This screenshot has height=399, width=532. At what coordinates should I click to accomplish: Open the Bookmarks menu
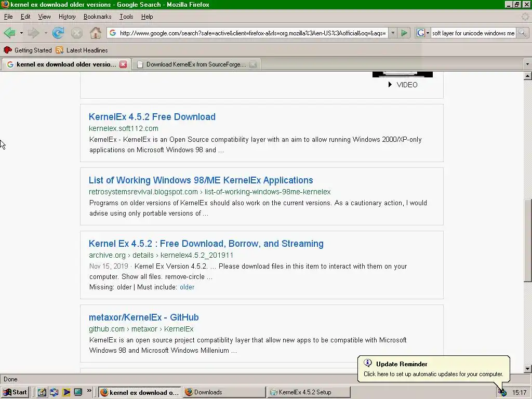(x=97, y=17)
